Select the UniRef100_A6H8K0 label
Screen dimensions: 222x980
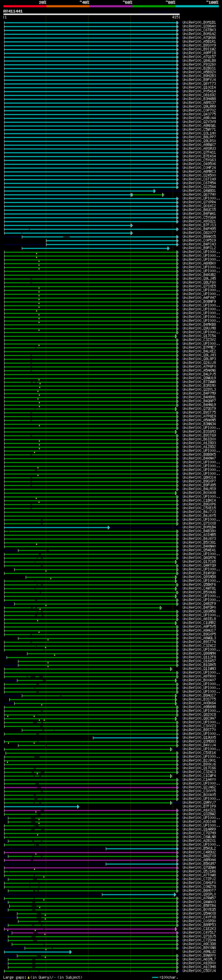199,263
